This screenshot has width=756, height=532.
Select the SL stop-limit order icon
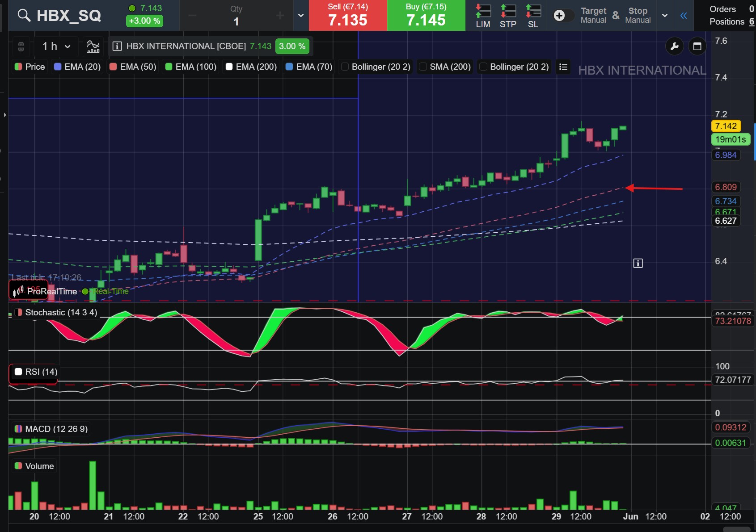(533, 16)
